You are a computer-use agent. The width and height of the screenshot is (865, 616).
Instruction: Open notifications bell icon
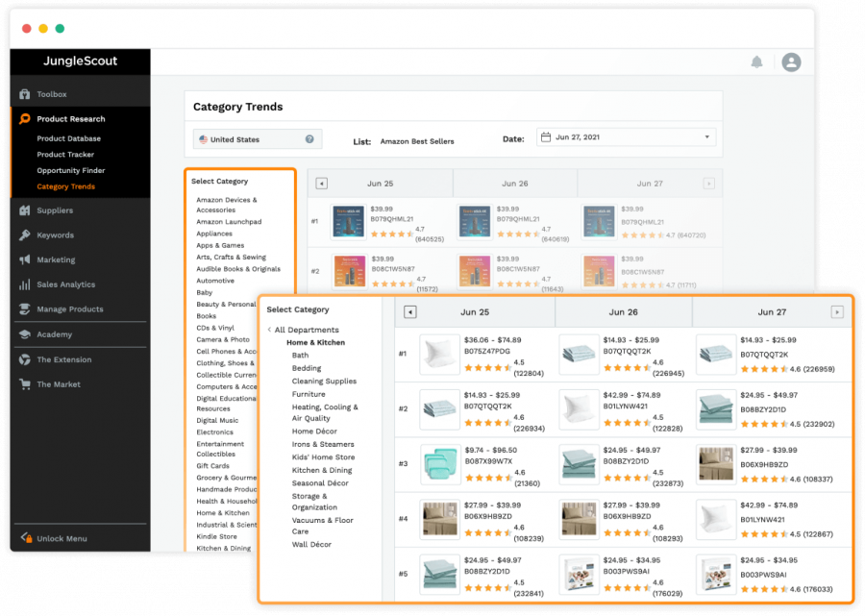[757, 62]
